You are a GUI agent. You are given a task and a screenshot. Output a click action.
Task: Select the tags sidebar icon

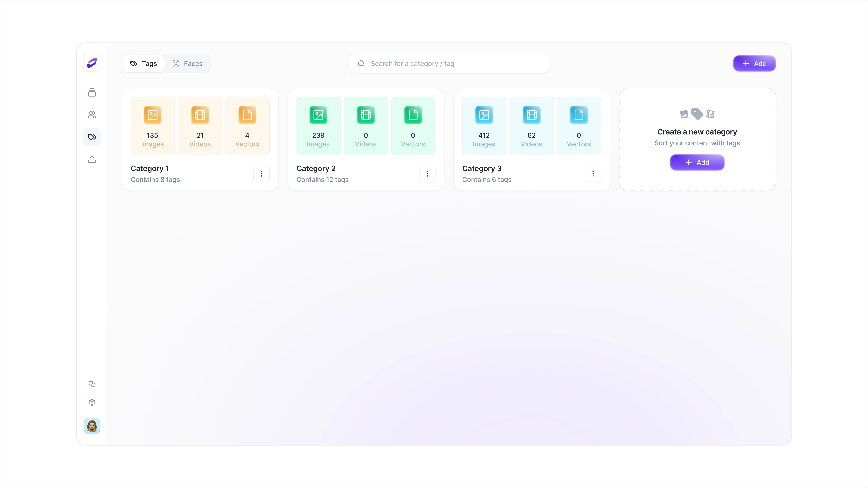(x=92, y=137)
